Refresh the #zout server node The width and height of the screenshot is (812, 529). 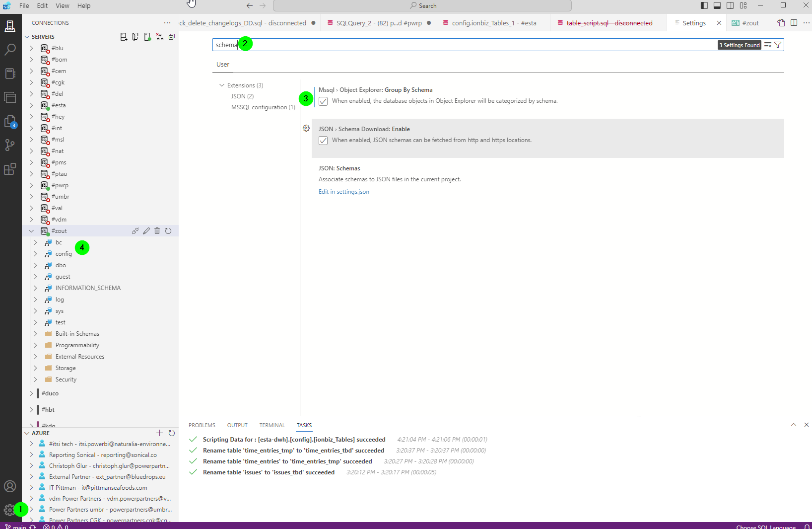click(x=168, y=231)
